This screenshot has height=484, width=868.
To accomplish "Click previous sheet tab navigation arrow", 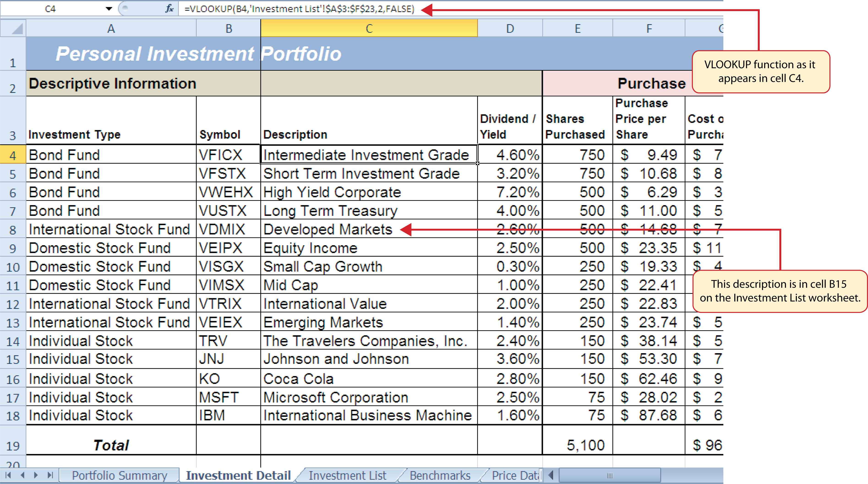I will click(23, 475).
